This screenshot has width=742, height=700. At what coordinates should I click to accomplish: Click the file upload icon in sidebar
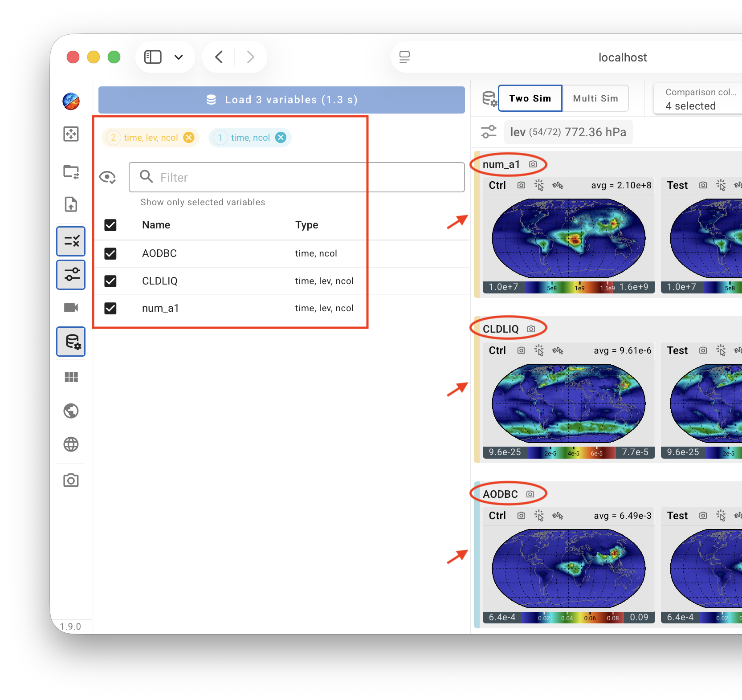(71, 204)
